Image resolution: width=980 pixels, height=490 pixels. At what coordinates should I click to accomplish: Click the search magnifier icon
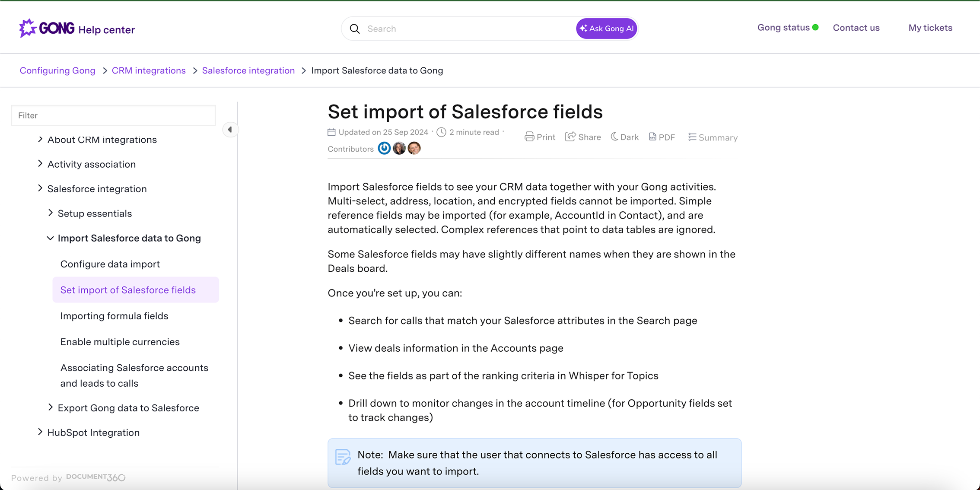click(355, 29)
